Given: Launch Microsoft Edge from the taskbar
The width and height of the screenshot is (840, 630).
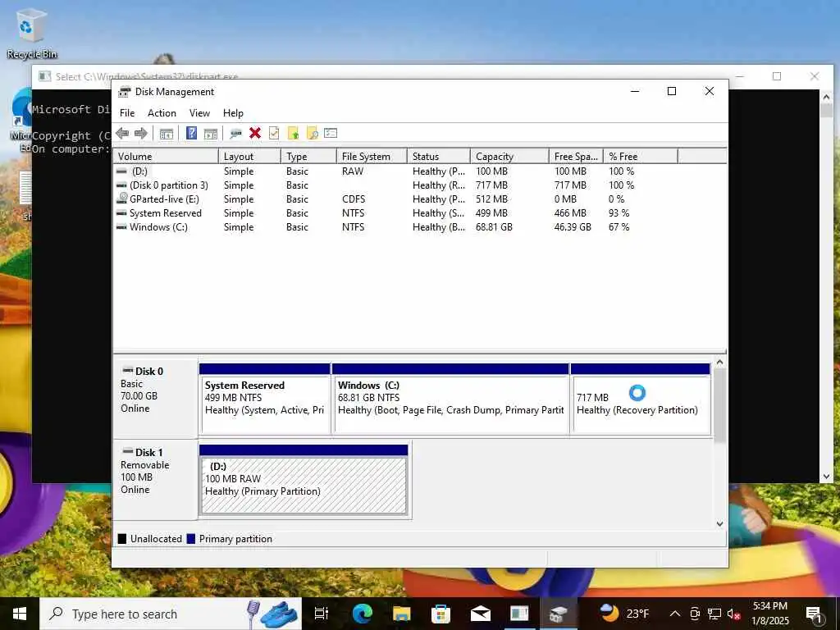Looking at the screenshot, I should pyautogui.click(x=362, y=614).
